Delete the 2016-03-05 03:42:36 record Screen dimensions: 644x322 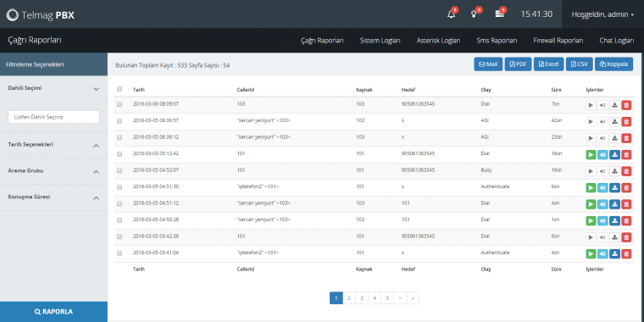tap(626, 237)
